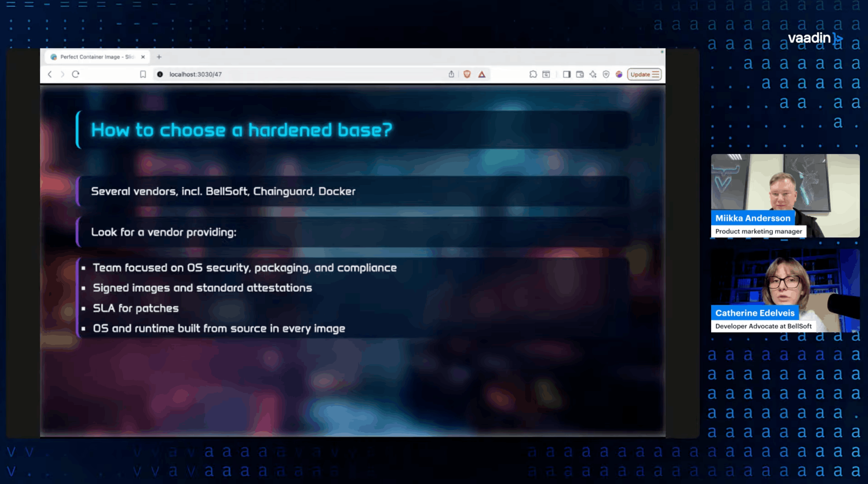Click 'Developer Advocate at BellSoft' caption
868x484 pixels.
(x=763, y=326)
